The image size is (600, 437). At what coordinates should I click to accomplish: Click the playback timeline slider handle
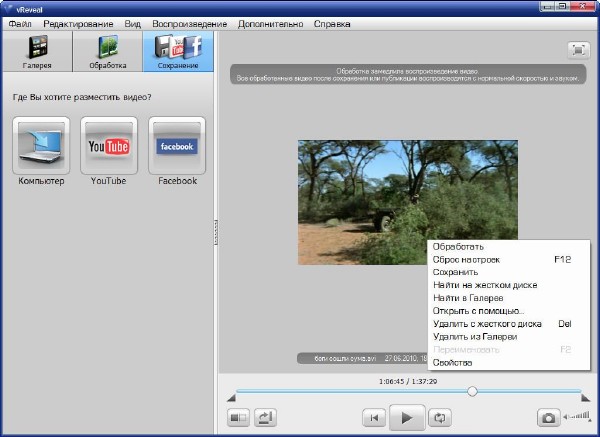tap(472, 391)
